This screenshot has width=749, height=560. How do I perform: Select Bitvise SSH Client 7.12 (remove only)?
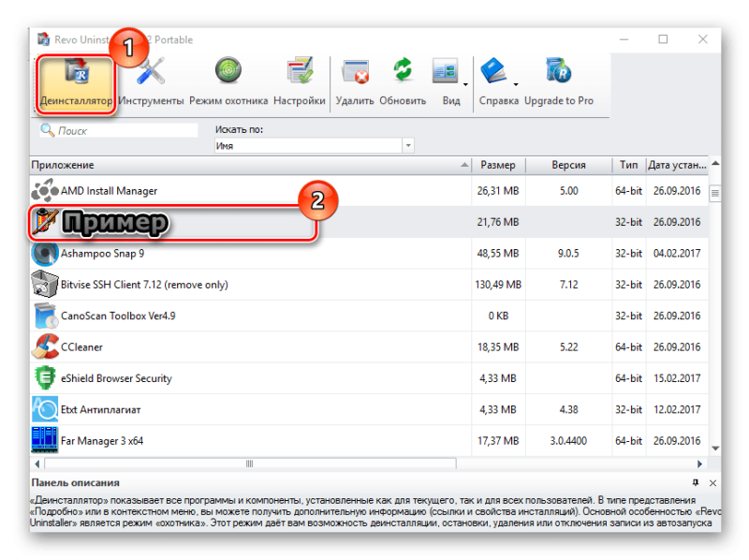click(x=144, y=285)
